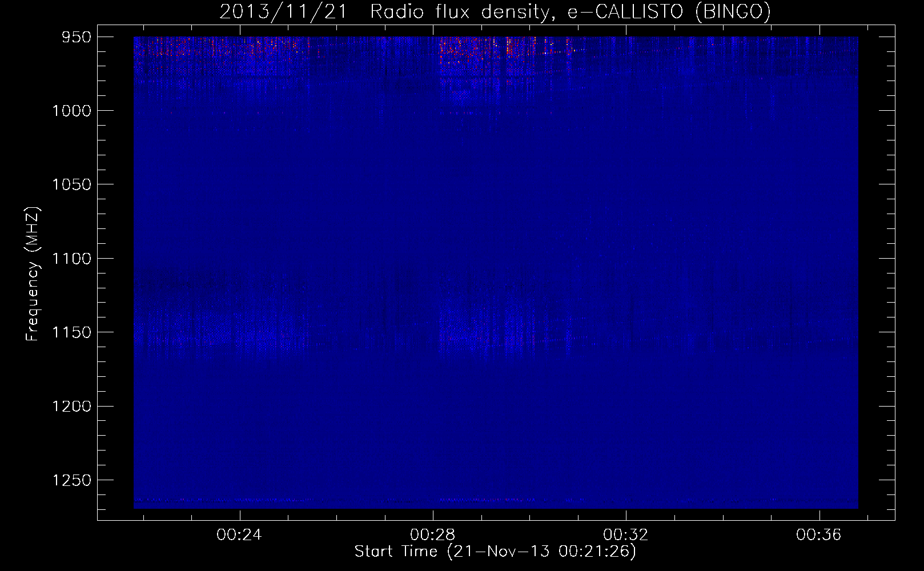Click the 00:36 time axis label
This screenshot has height=571, width=924.
tap(819, 535)
